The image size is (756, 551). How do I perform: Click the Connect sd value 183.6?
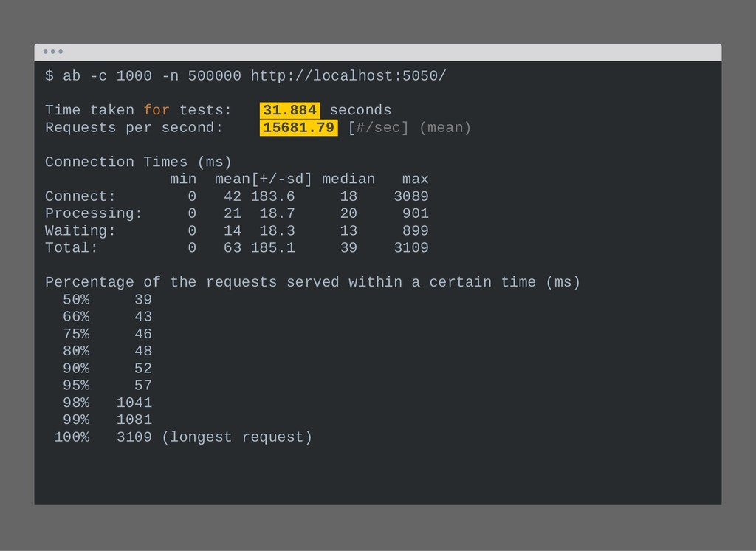coord(272,196)
